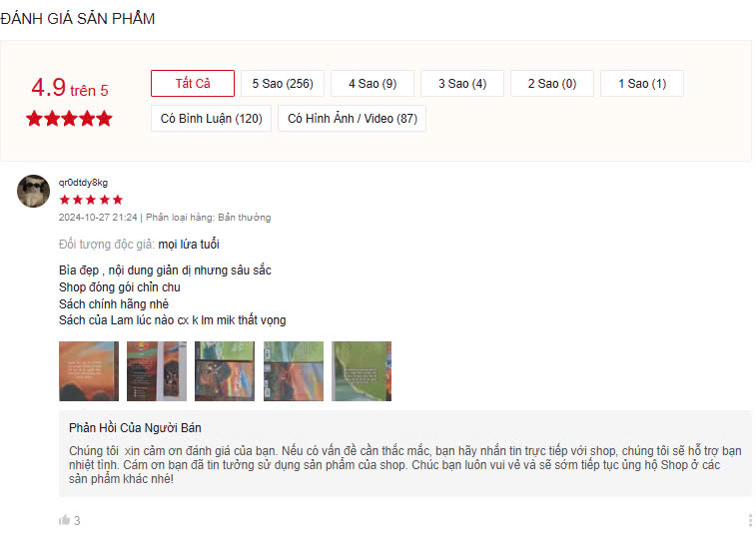
Task: Filter reviews by 5 Sao (256)
Action: (x=283, y=84)
